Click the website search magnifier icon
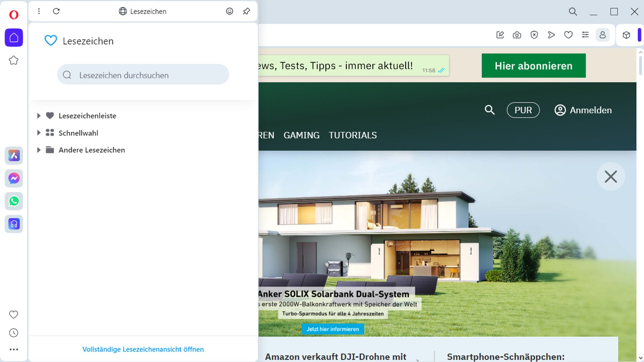Screen dimensions: 644x362 click(x=490, y=110)
